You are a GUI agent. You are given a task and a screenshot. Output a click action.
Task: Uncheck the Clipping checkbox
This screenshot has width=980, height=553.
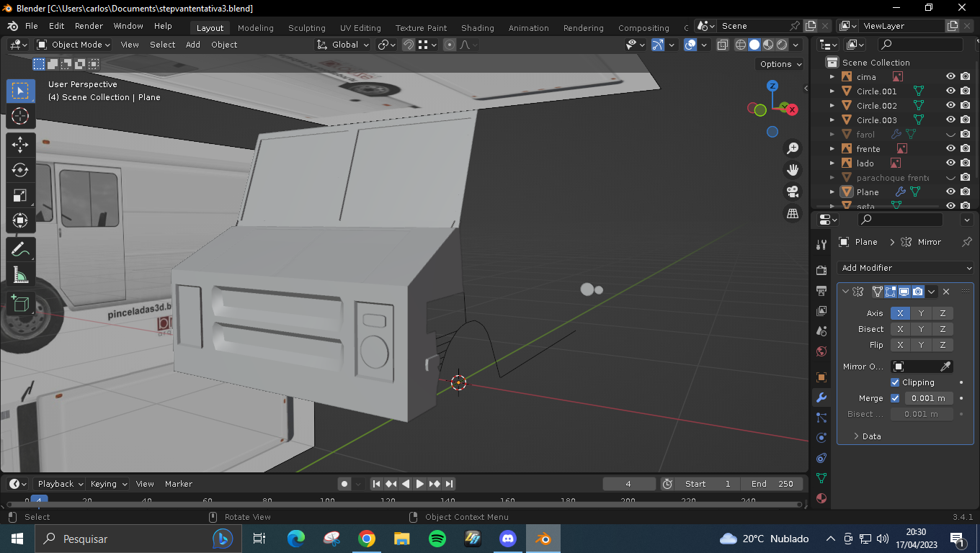(895, 382)
